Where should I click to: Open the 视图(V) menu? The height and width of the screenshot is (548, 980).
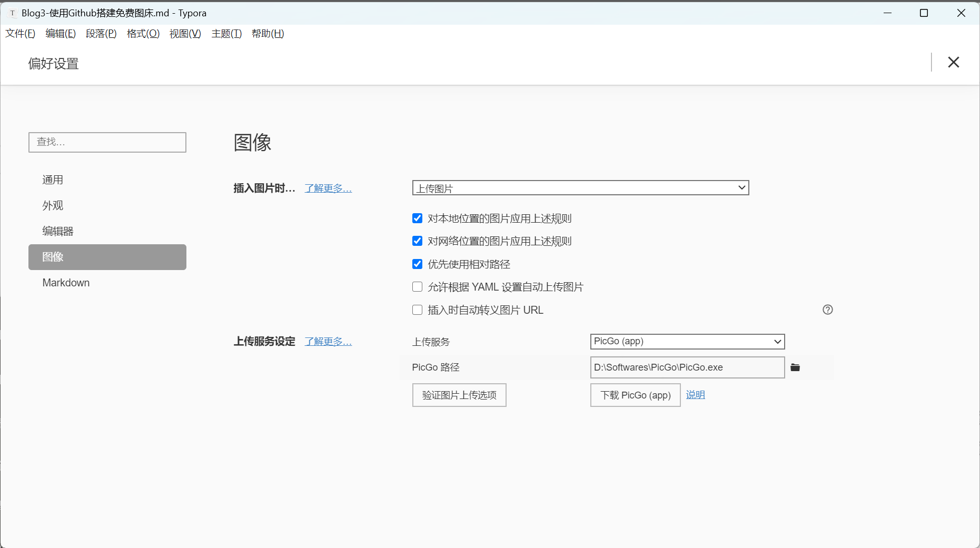click(x=185, y=34)
